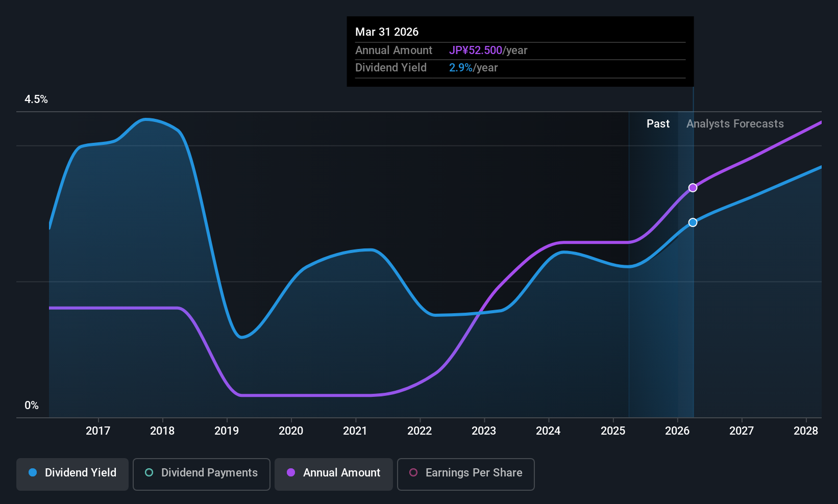The width and height of the screenshot is (838, 504).
Task: Click the Annual Amount tooltip row label
Action: point(393,51)
